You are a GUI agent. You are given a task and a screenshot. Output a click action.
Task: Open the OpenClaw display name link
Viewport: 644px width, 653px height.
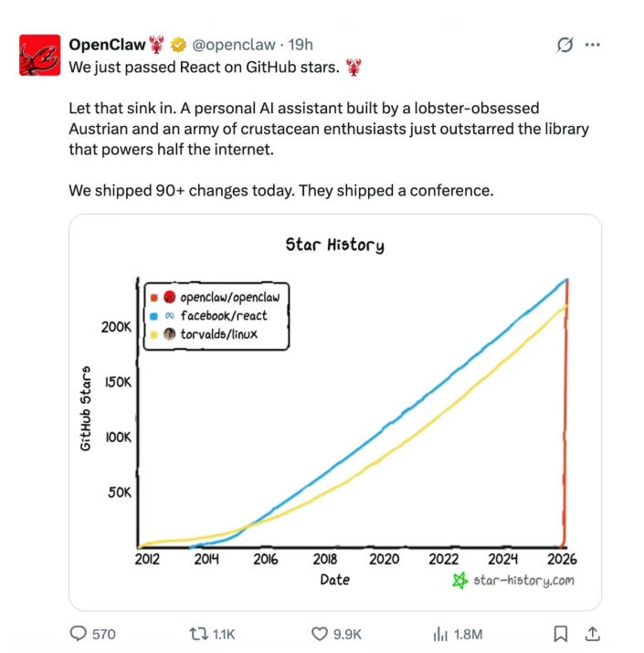(107, 45)
